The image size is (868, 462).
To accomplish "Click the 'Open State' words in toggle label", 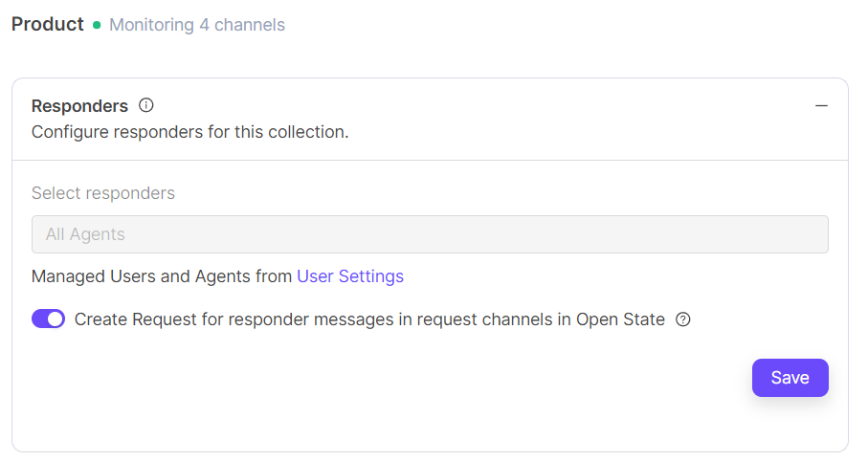I will pyautogui.click(x=620, y=319).
